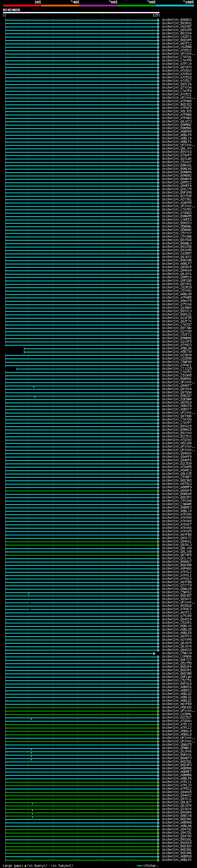Image resolution: width=197 pixels, height=868 pixels.
Task: Click the UniRef100_C5YG48 label
Action: (177, 501)
